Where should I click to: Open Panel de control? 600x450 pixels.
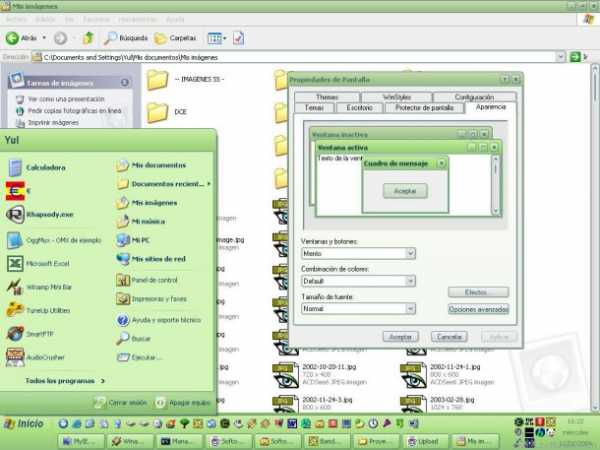147,280
